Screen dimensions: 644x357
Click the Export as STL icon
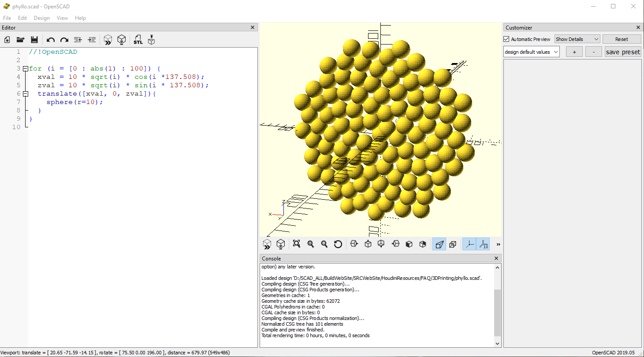click(138, 40)
